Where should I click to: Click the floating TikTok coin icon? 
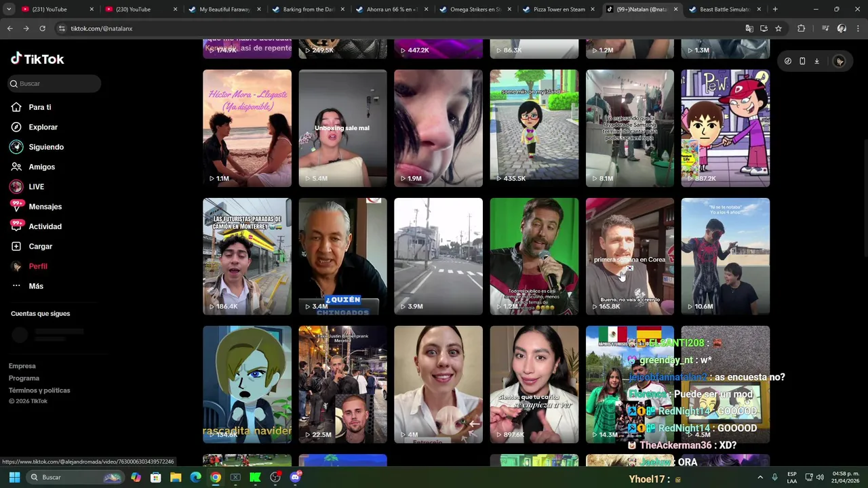coord(787,61)
